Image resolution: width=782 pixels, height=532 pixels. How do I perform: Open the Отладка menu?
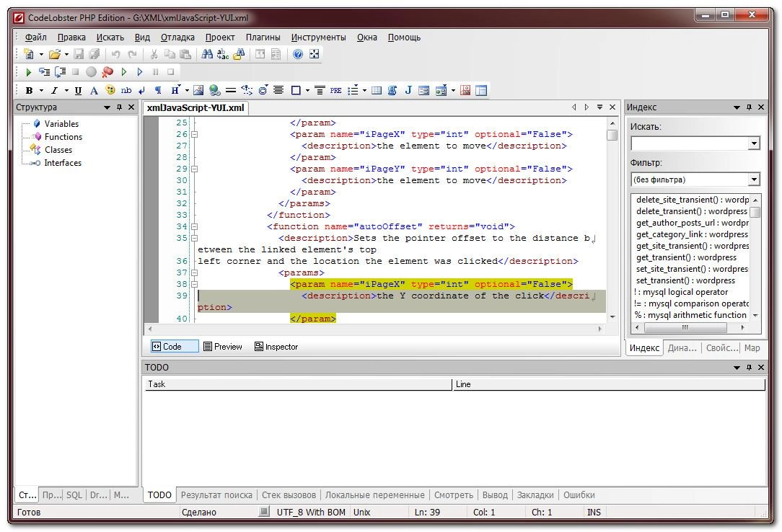coord(177,37)
